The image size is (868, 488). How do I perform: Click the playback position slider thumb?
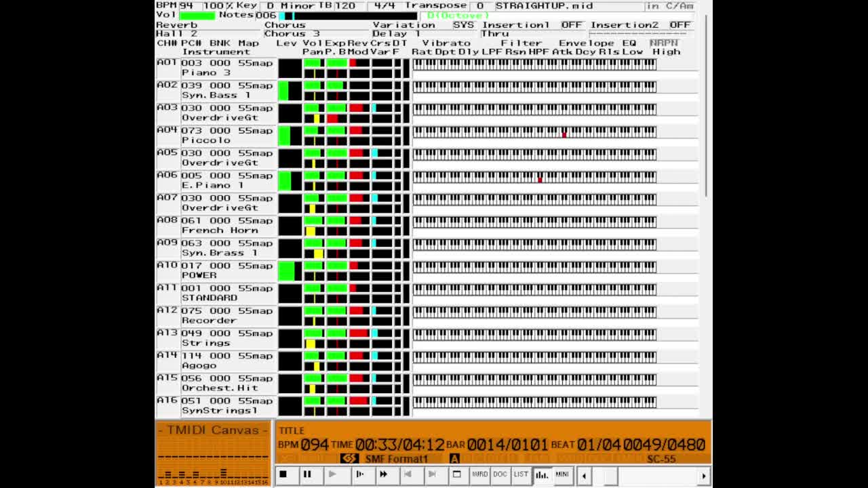tap(611, 476)
